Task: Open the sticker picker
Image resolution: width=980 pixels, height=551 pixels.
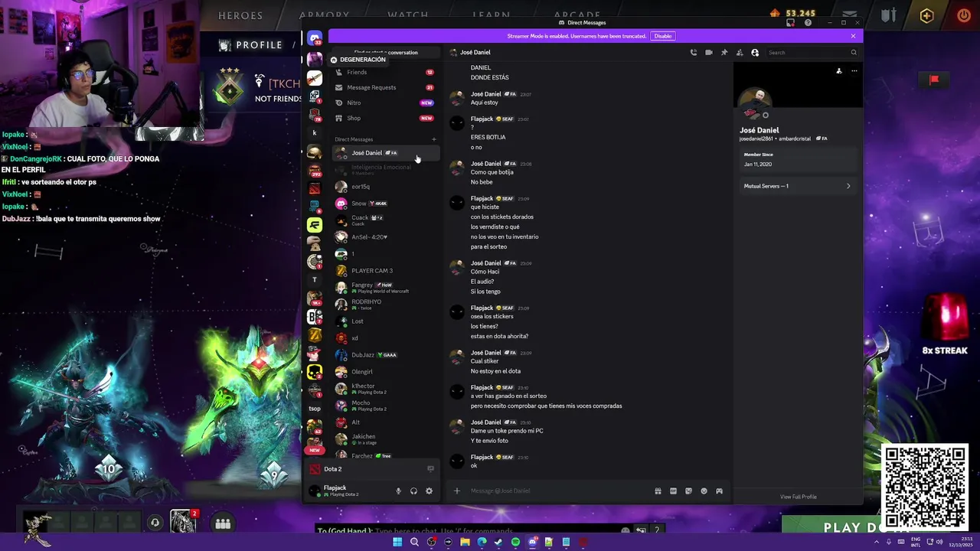Action: click(x=688, y=491)
